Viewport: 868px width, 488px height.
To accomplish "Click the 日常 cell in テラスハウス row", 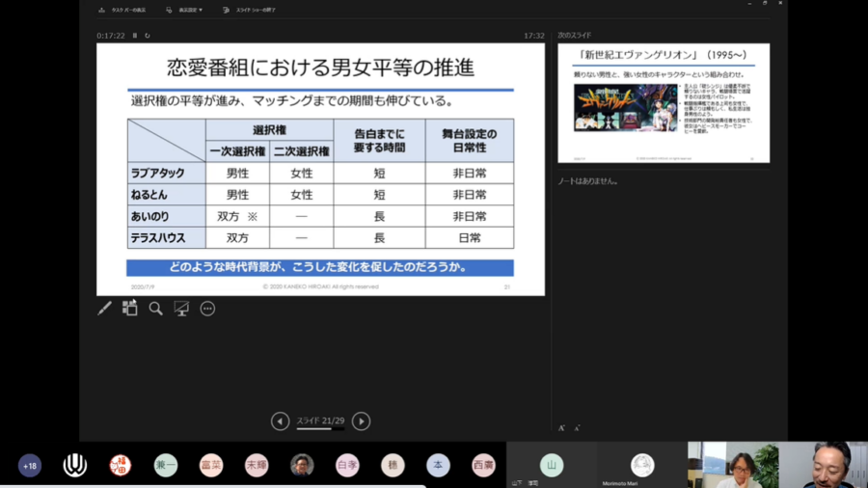I will (470, 238).
